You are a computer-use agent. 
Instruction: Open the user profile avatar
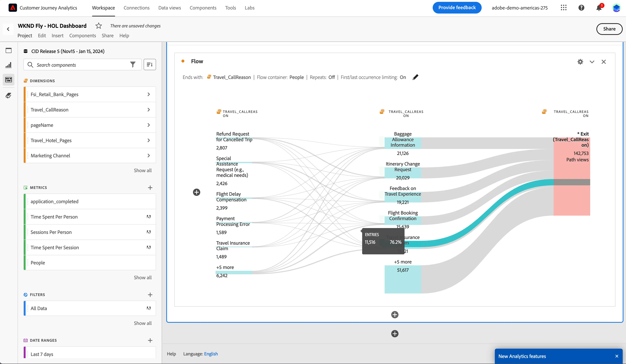click(616, 8)
